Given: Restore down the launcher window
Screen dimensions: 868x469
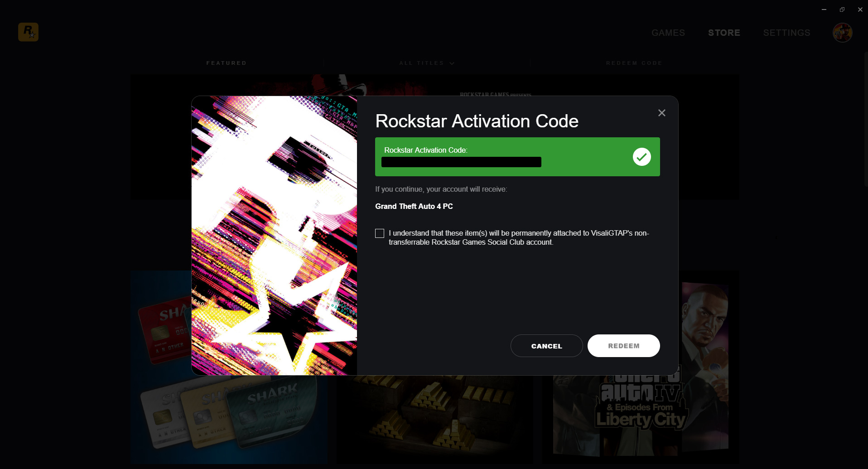Looking at the screenshot, I should point(842,10).
